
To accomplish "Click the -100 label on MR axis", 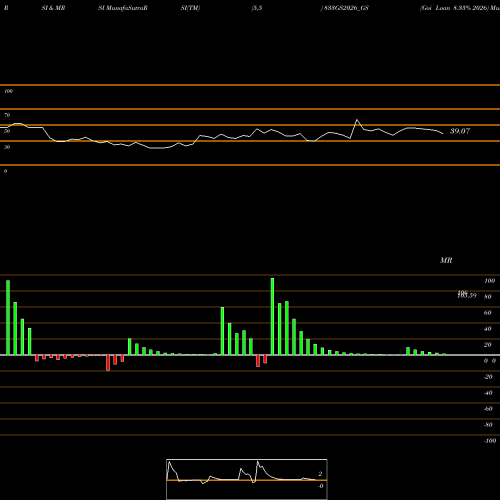I will coord(490,441).
